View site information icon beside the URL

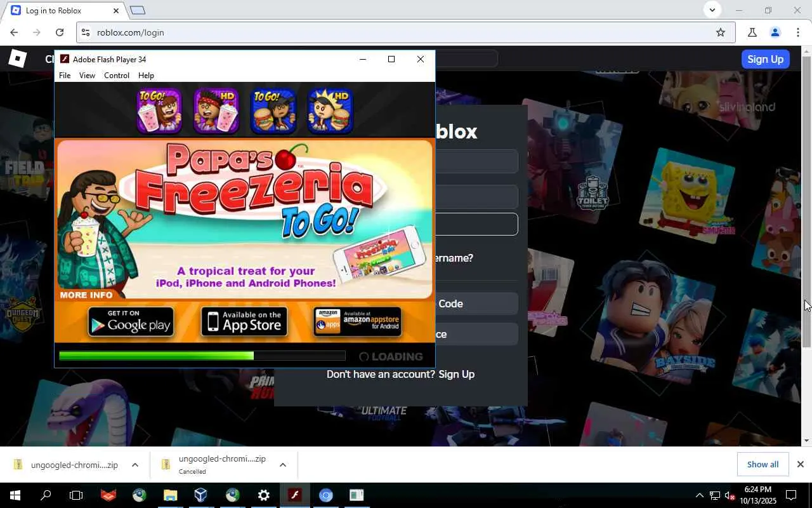[86, 32]
